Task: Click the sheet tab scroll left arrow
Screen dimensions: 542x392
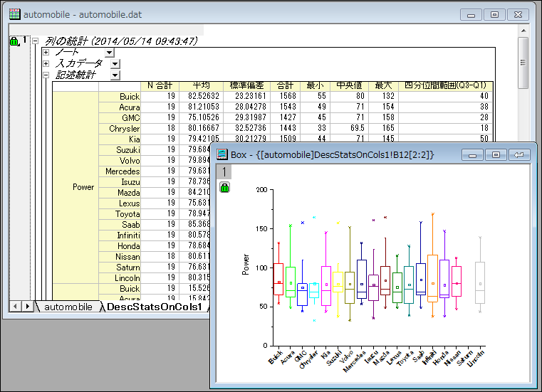Action: 15,306
